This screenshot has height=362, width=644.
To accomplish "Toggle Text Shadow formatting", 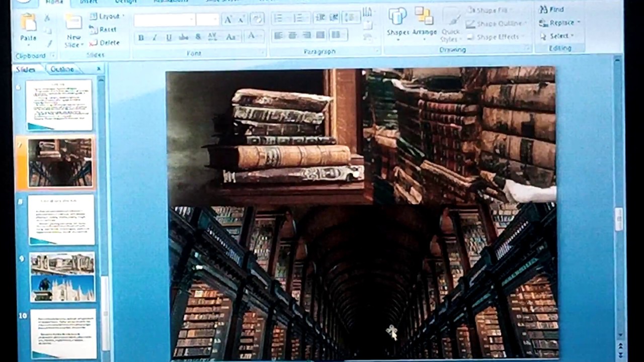I will click(198, 37).
